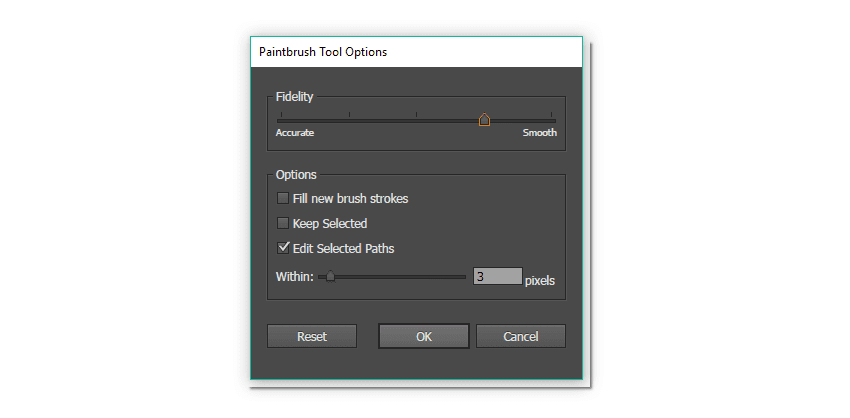Click the leftmost Fidelity slider tick mark
Screen dimensions: 850x418
coord(281,115)
